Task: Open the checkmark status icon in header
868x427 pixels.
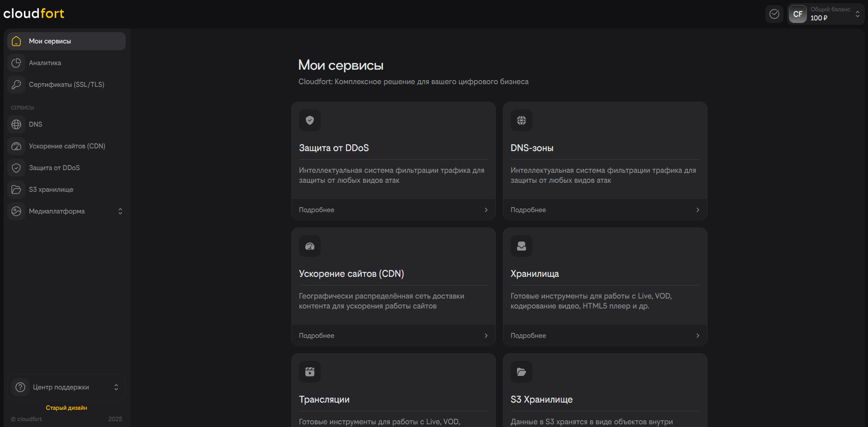Action: click(x=774, y=14)
